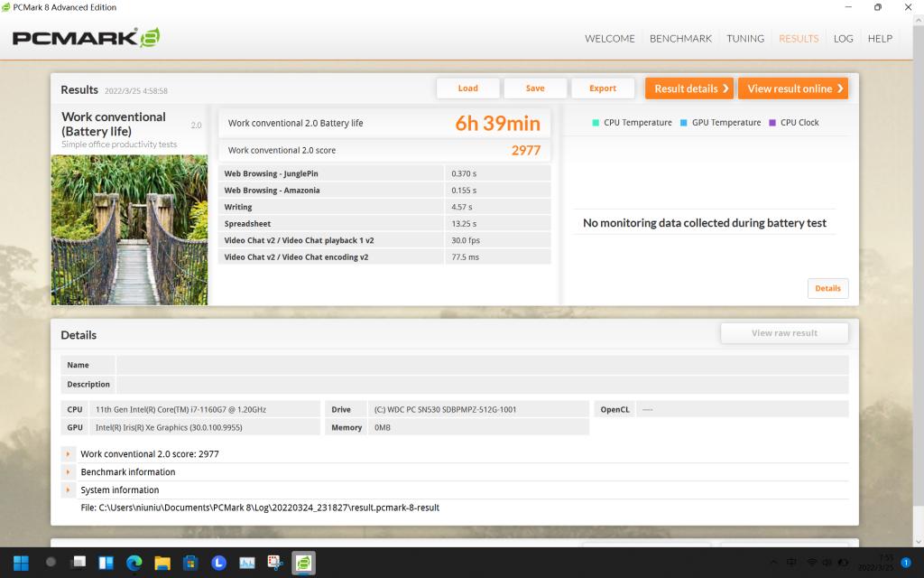Viewport: 924px width, 578px height.
Task: Switch to the BENCHMARK tab
Action: click(x=680, y=39)
